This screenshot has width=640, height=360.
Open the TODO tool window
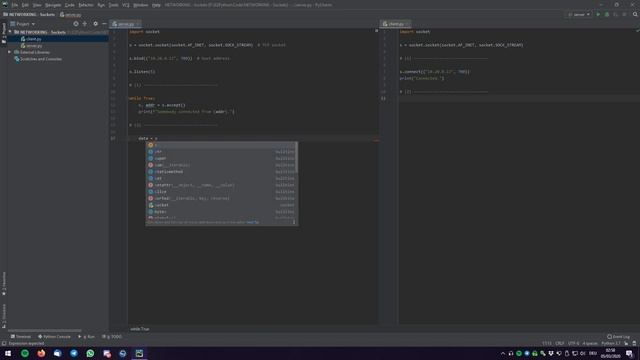point(112,337)
